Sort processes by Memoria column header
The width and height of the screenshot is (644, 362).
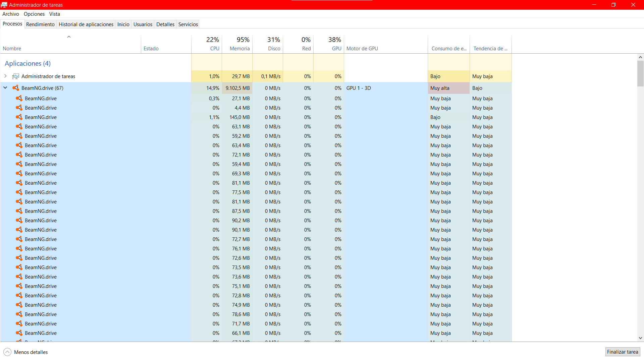coord(239,49)
